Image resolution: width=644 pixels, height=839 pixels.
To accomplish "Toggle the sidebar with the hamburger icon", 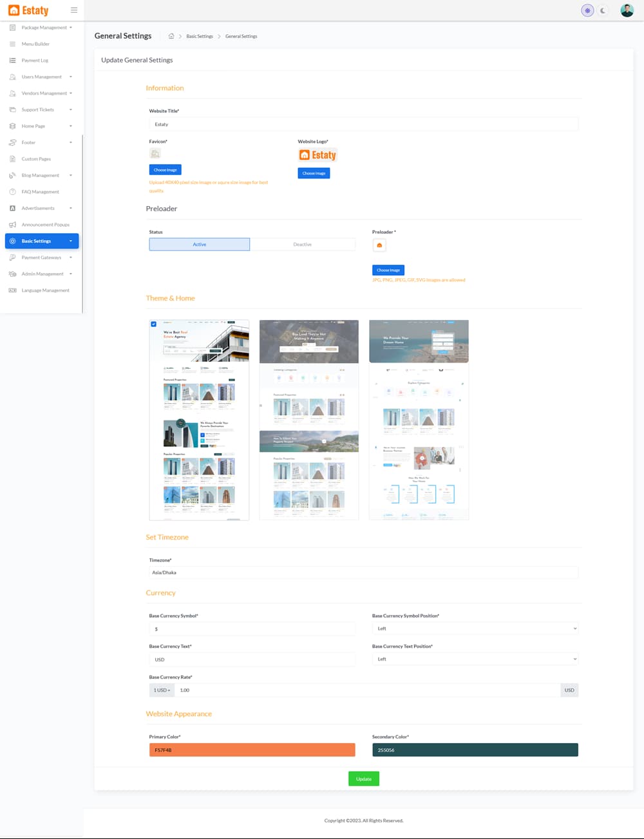I will pos(74,10).
